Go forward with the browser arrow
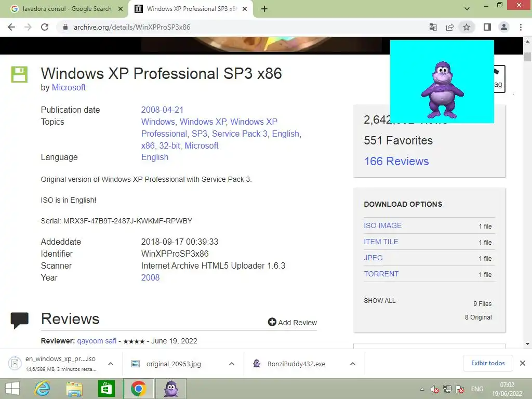The width and height of the screenshot is (532, 399). (28, 27)
